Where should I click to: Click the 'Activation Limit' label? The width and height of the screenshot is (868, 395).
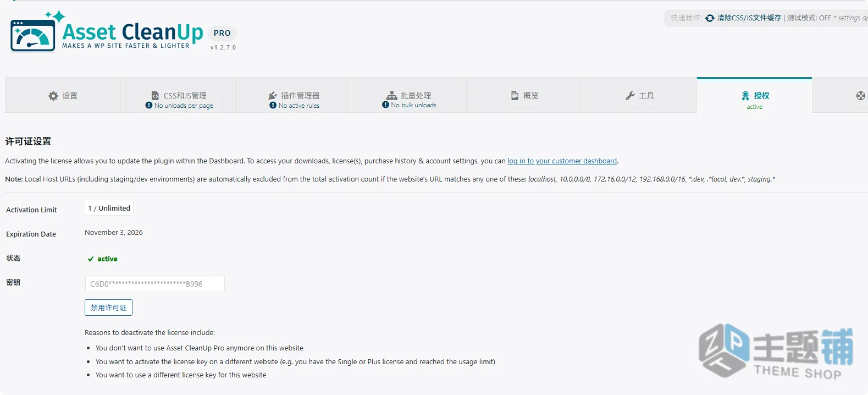coord(31,210)
